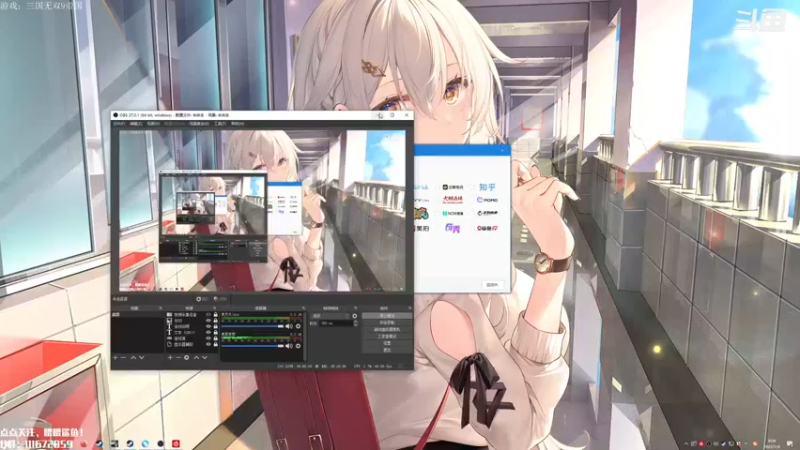Click the 开始录制 button in Controls
The width and height of the screenshot is (800, 450).
(x=387, y=322)
